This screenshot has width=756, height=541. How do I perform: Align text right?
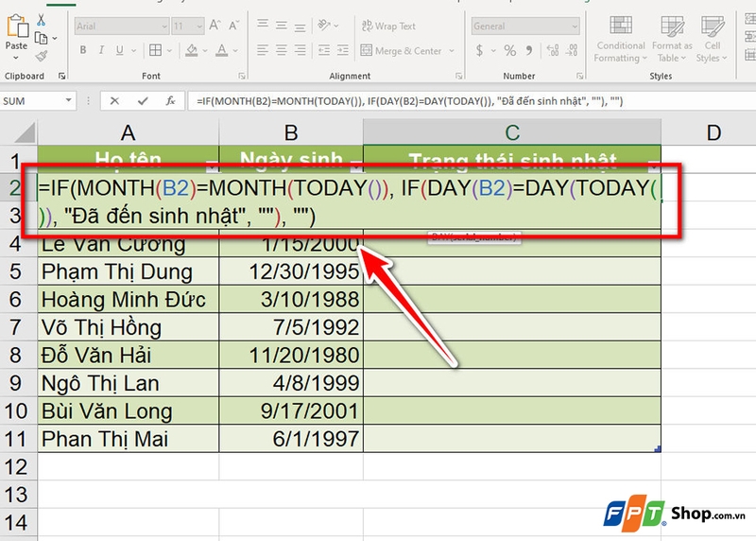tap(300, 50)
